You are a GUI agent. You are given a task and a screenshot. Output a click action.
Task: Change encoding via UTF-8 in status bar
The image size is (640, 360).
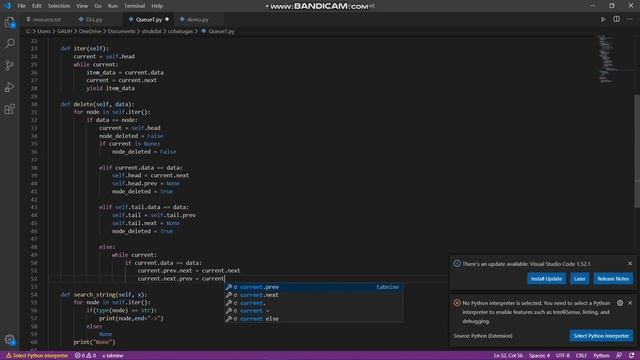(x=562, y=356)
